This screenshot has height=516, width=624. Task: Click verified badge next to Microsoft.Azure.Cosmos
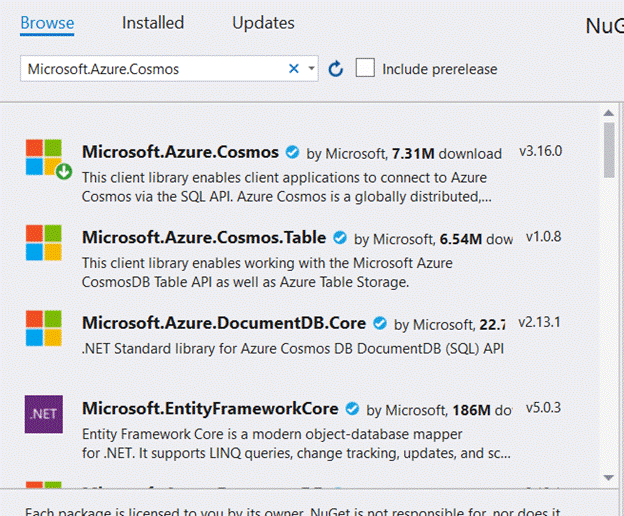click(x=292, y=153)
